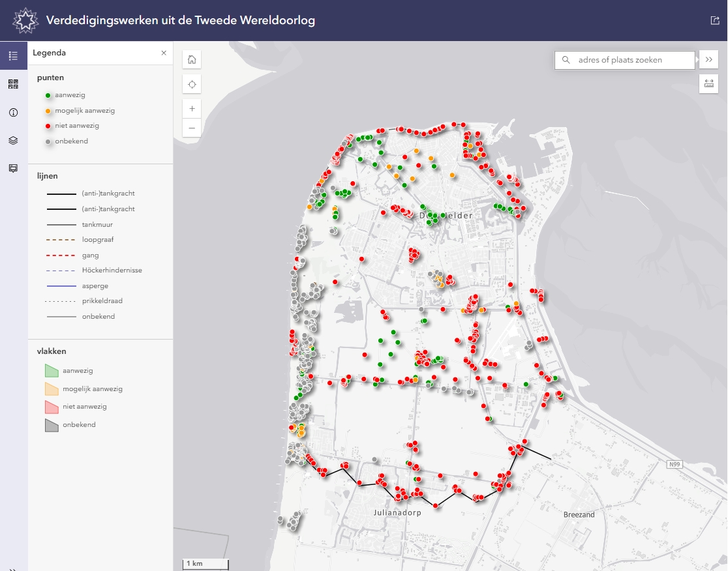The width and height of the screenshot is (728, 571).
Task: Reset map to home extent
Action: [192, 59]
